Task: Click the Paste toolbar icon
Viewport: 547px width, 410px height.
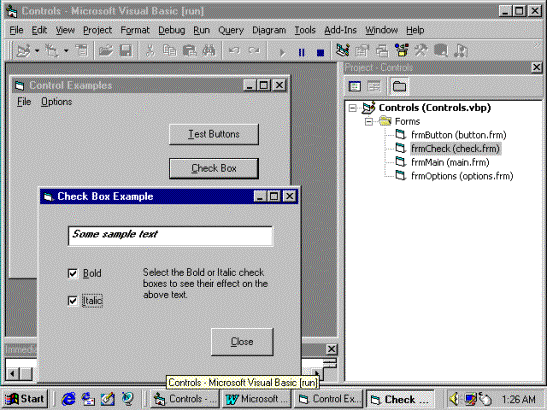Action: [x=189, y=51]
